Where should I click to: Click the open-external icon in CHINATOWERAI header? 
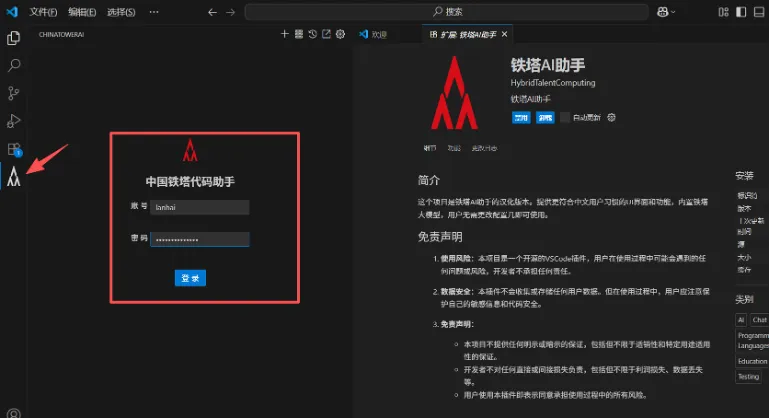point(326,34)
